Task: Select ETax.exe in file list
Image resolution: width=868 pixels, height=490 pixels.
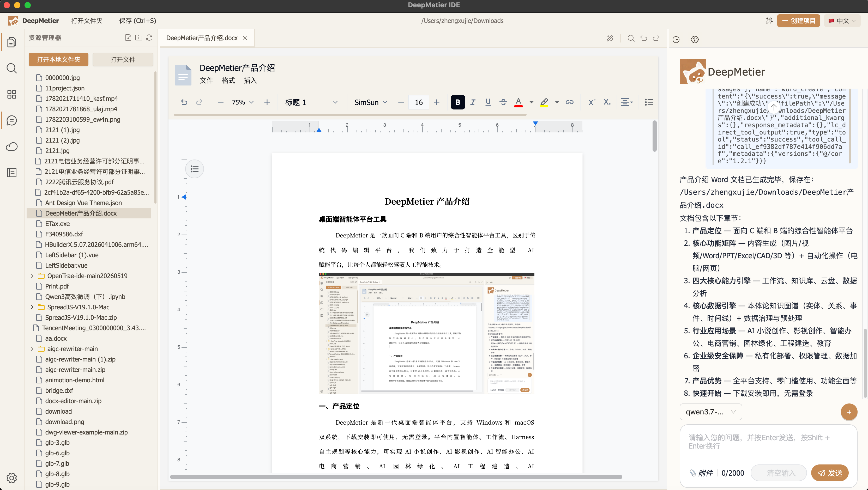Action: click(x=89, y=224)
